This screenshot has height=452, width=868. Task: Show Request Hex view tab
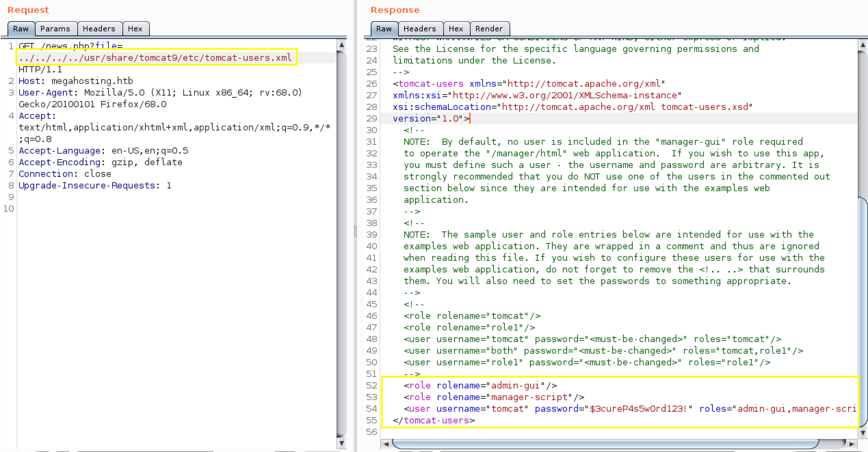pos(135,29)
